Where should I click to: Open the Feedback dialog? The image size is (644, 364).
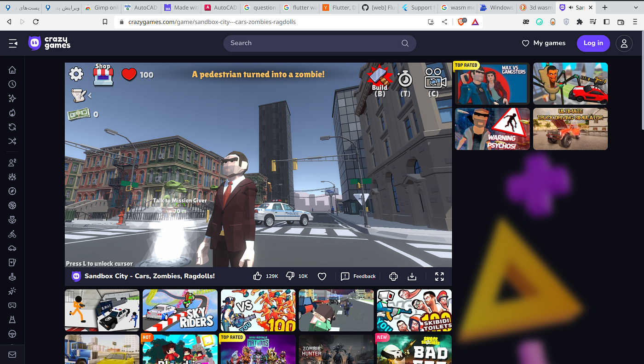coord(358,276)
